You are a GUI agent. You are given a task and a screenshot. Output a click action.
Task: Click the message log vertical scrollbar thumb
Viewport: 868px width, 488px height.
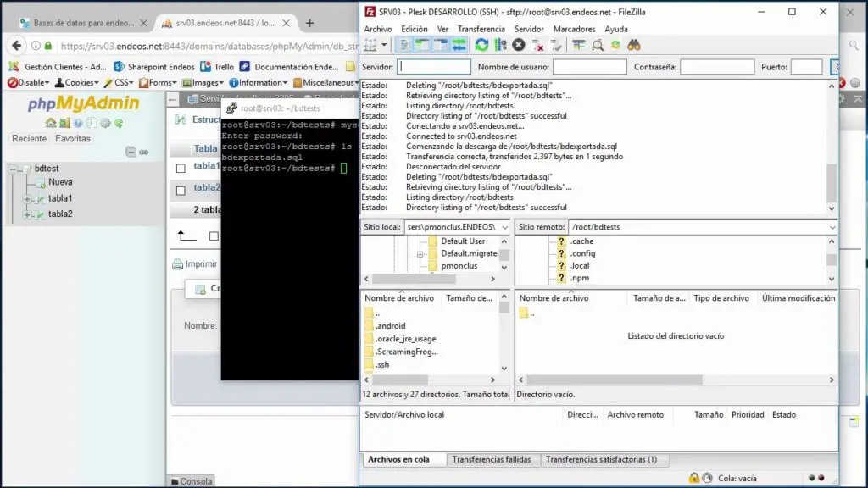[x=832, y=183]
